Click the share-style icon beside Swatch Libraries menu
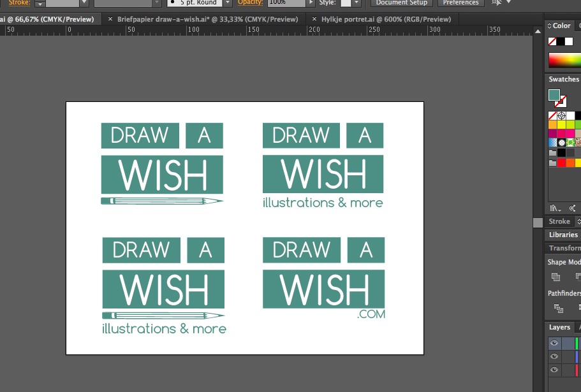This screenshot has width=581, height=392. tap(573, 208)
